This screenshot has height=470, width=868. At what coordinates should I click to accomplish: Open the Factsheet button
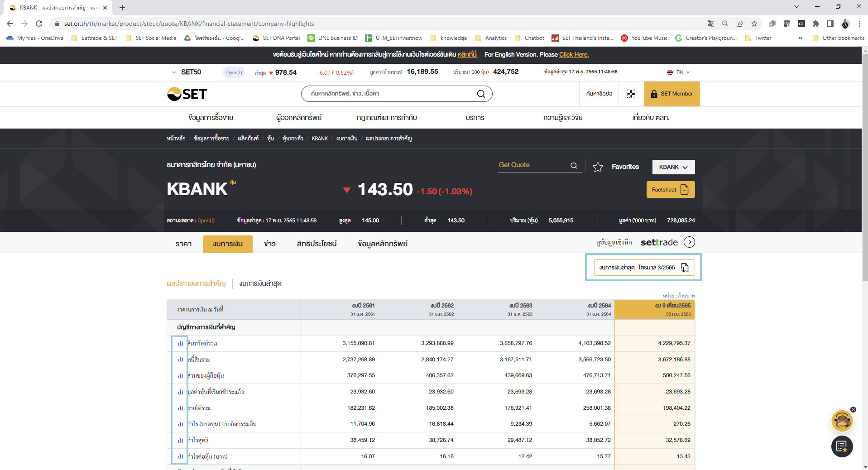[670, 190]
